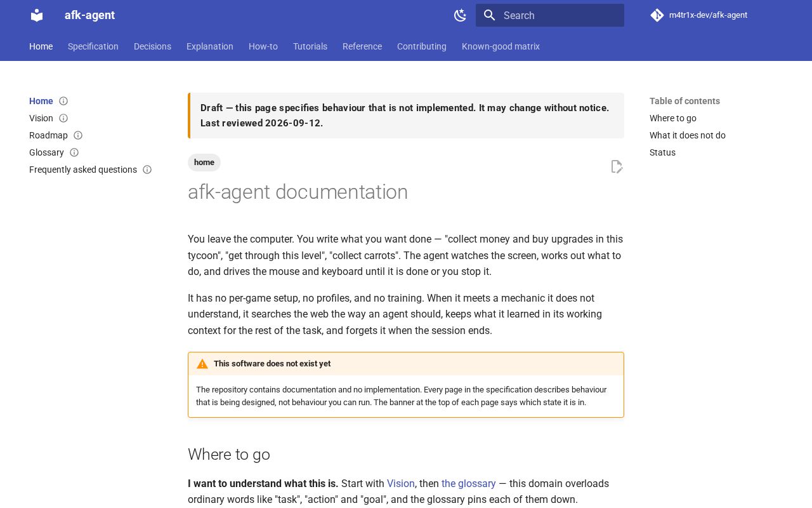Open Roadmap in the sidebar
Screen dimensions: 812x508
[48, 135]
